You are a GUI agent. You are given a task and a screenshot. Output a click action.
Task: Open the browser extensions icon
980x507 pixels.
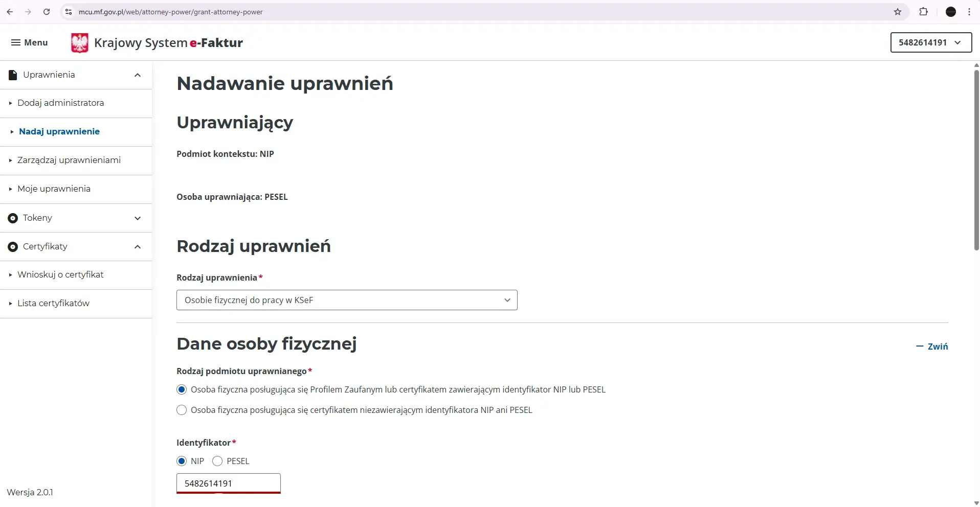click(924, 12)
